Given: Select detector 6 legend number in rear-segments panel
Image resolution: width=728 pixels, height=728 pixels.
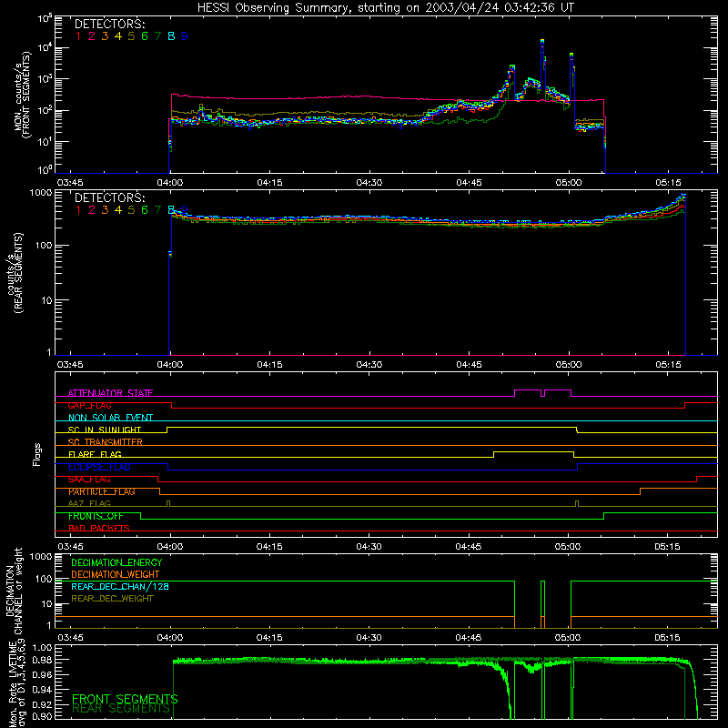Looking at the screenshot, I should (x=145, y=210).
